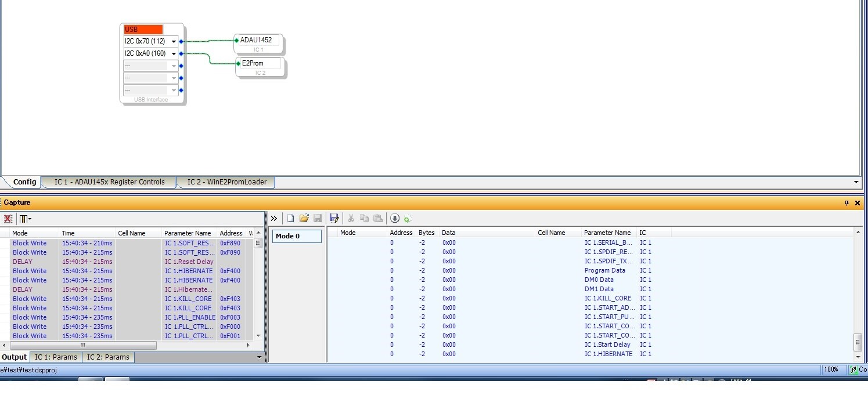Pin the Capture panel

[847, 202]
